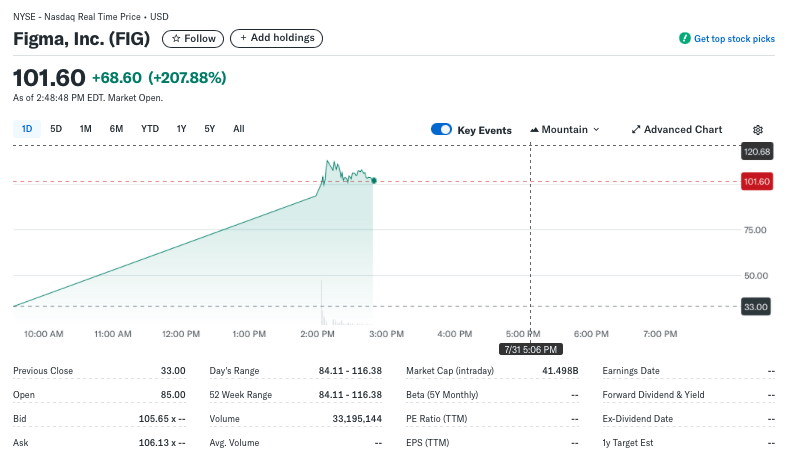The width and height of the screenshot is (790, 461).
Task: Show All time range on chart
Action: 239,129
